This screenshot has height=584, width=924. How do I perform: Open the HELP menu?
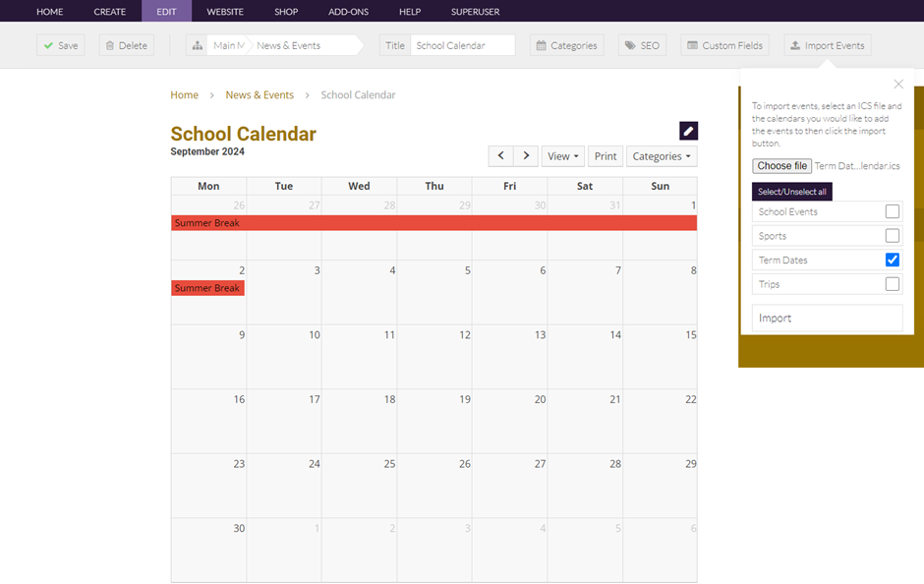410,11
